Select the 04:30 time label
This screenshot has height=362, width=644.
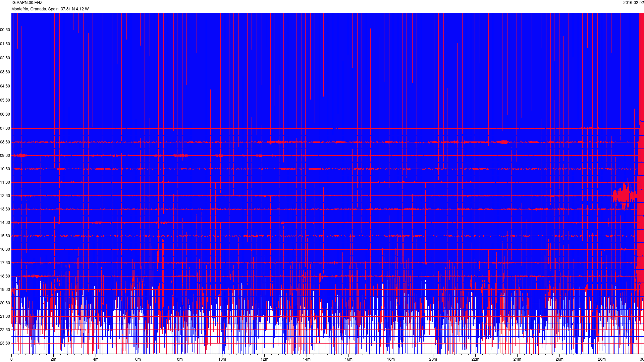pos(5,86)
